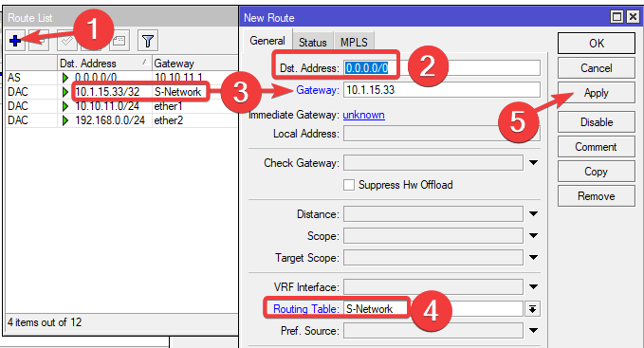The image size is (644, 348).
Task: Follow the unknown Immediate Gateway link
Action: 364,115
